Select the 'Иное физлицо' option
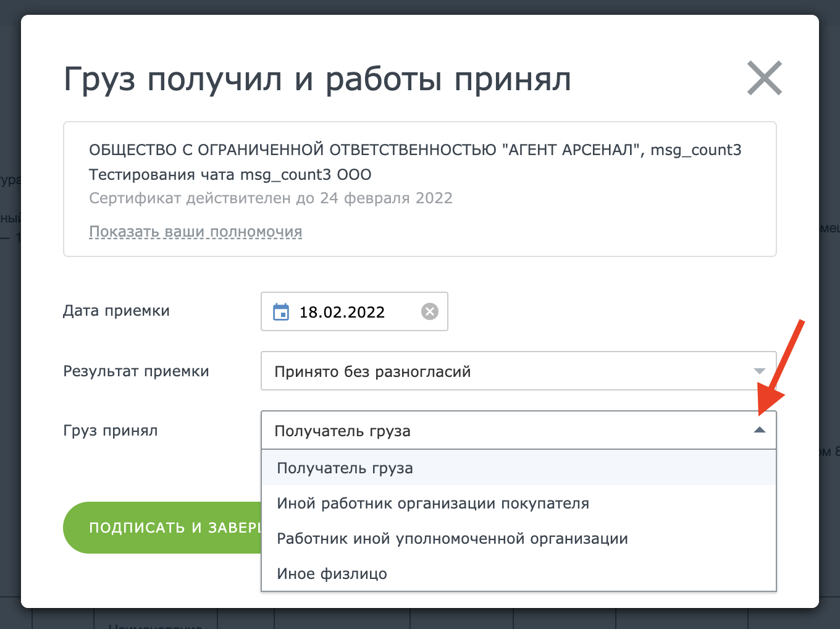Screen dimensions: 840x629 pos(519,573)
